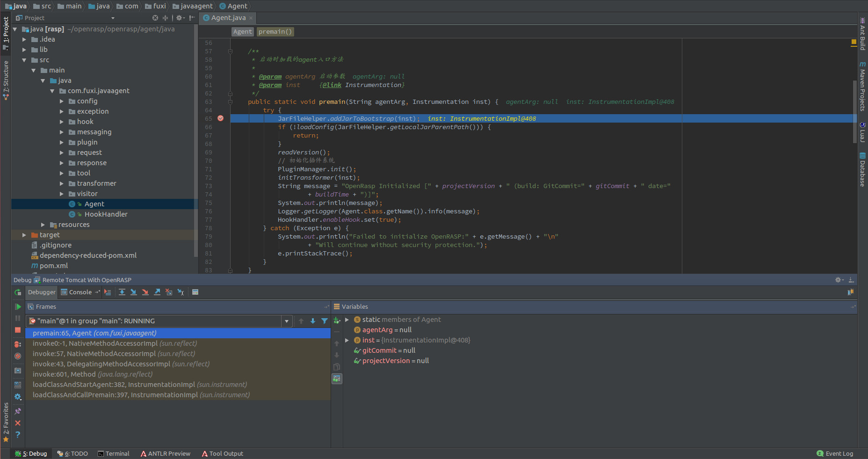The height and width of the screenshot is (459, 868).
Task: Click Step Over in debugger toolbar
Action: (x=122, y=292)
